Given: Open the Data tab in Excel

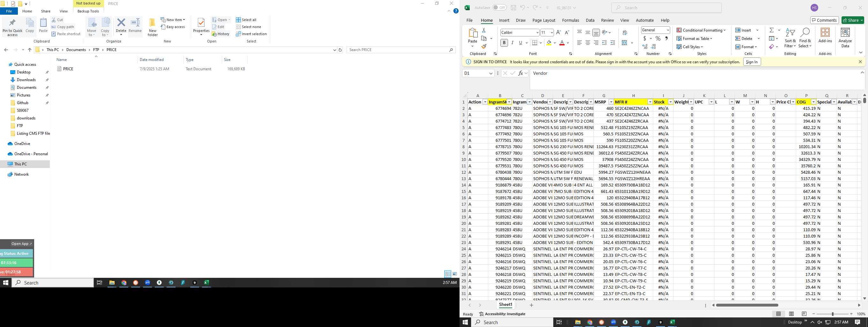Looking at the screenshot, I should [x=590, y=20].
